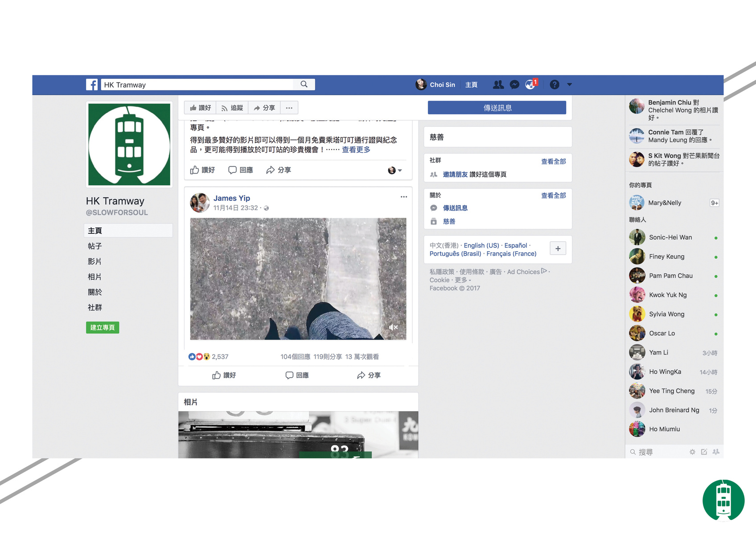Click the plus button for more languages

point(558,249)
